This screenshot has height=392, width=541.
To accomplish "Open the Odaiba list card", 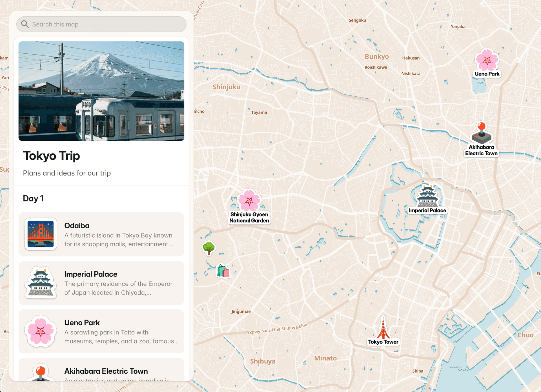I will pyautogui.click(x=118, y=234).
